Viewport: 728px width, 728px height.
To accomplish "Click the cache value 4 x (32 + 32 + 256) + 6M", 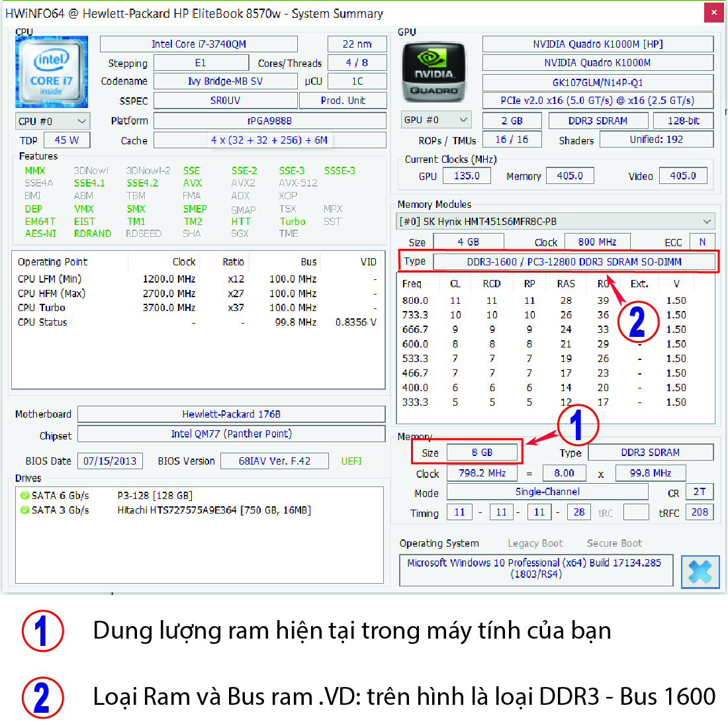I will [x=270, y=140].
